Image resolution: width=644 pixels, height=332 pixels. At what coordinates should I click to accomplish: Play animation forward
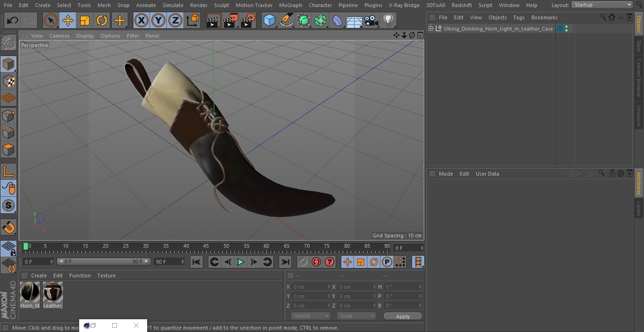click(x=240, y=262)
